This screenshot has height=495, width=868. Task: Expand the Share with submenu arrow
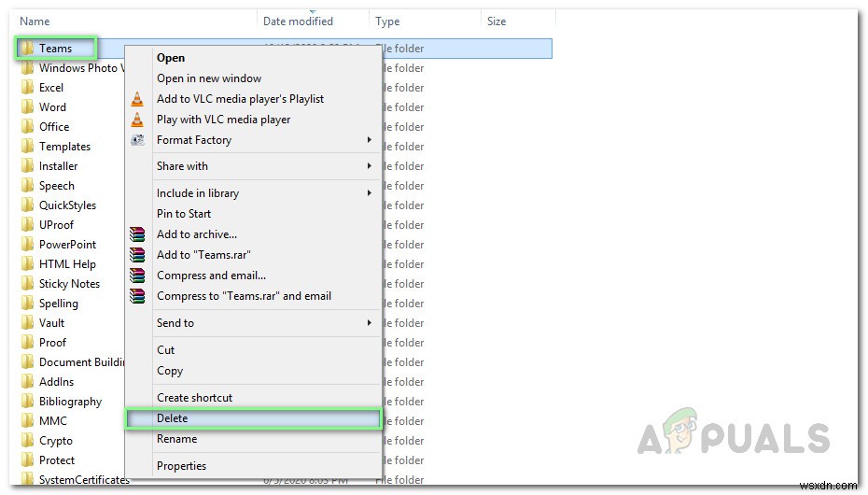(x=370, y=166)
